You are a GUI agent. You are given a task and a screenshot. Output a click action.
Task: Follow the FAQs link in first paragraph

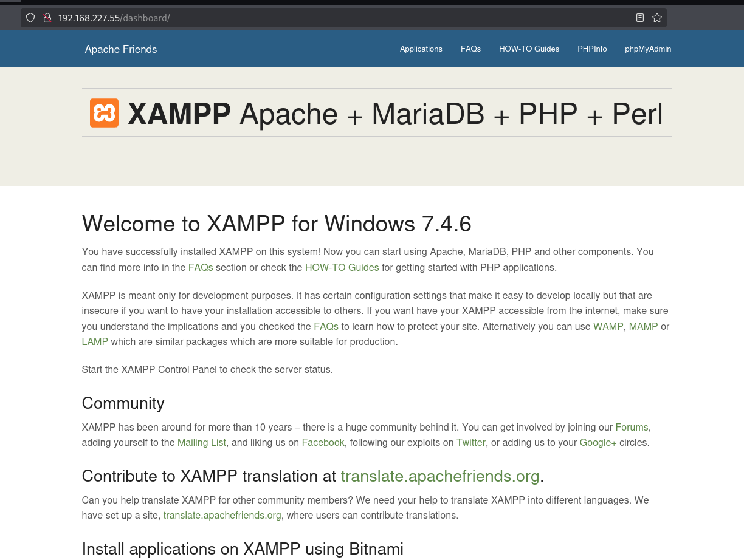click(x=201, y=267)
